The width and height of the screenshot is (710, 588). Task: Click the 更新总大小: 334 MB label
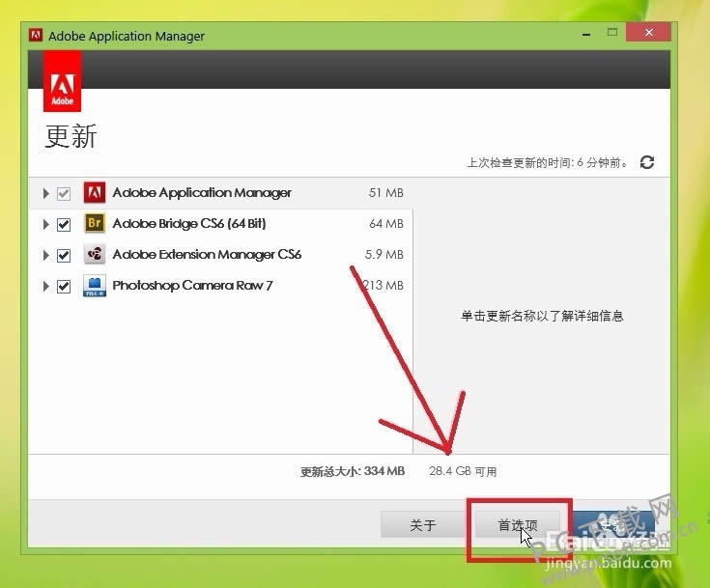click(x=353, y=471)
